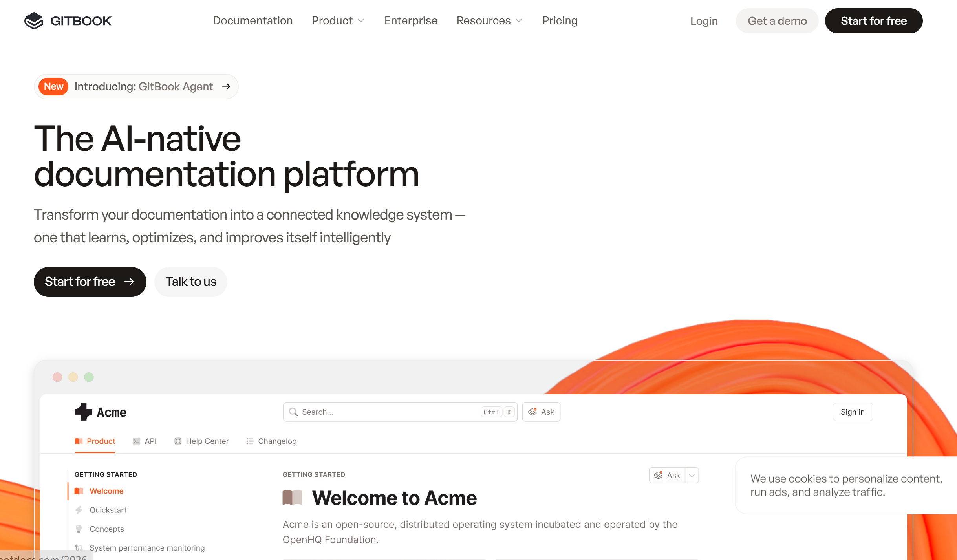Go to the Enterprise page
Viewport: 957px width, 560px height.
pos(411,20)
